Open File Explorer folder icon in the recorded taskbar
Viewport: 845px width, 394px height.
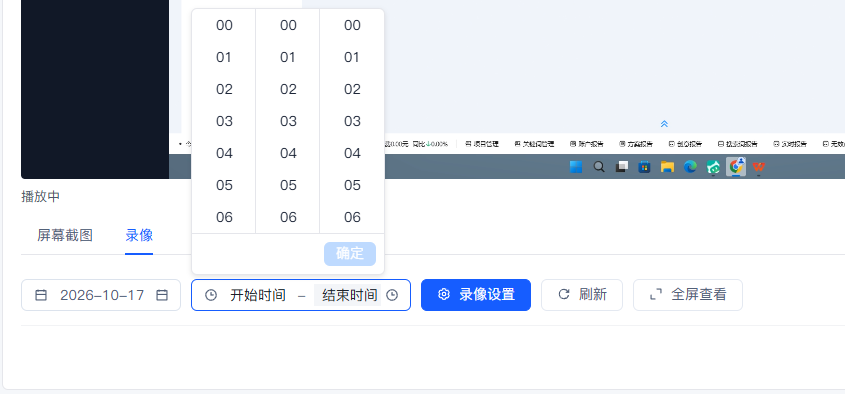667,167
